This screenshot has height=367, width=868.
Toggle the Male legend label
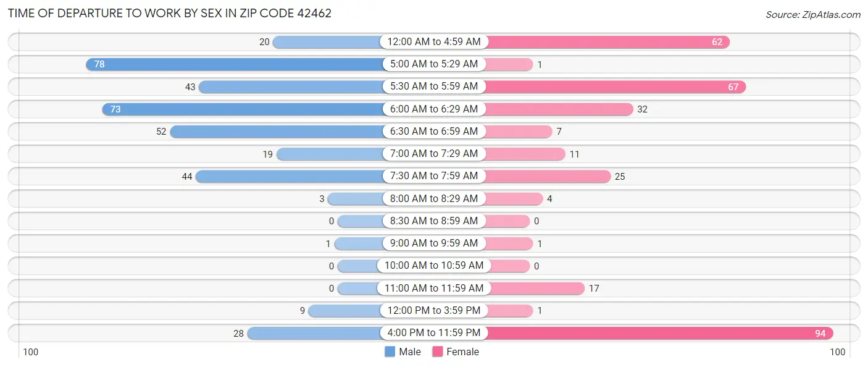click(x=410, y=352)
